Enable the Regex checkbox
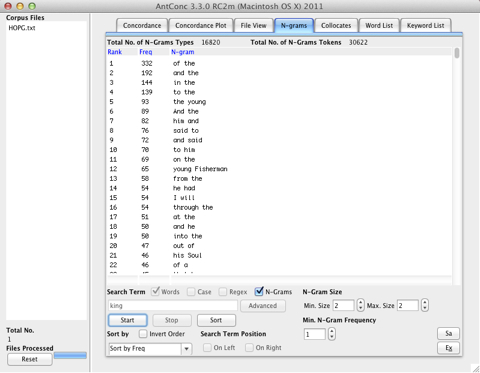 point(223,292)
